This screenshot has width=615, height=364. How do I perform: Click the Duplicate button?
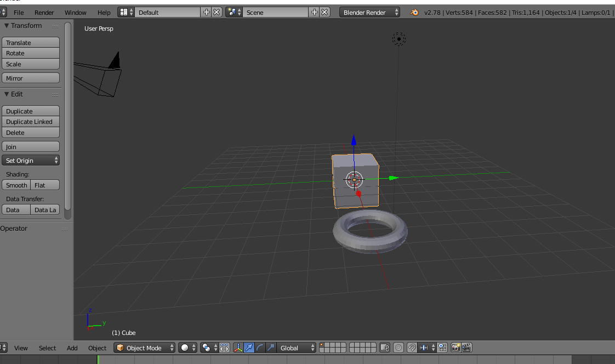pyautogui.click(x=31, y=111)
